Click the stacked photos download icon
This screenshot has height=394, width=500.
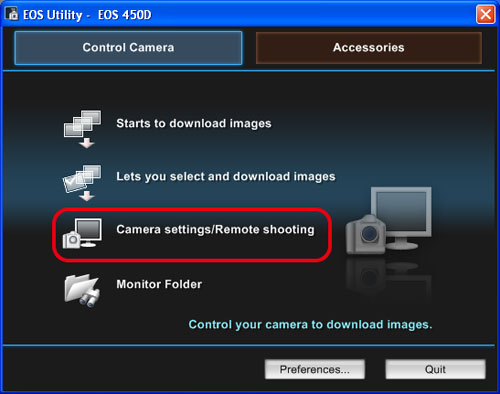pyautogui.click(x=82, y=129)
